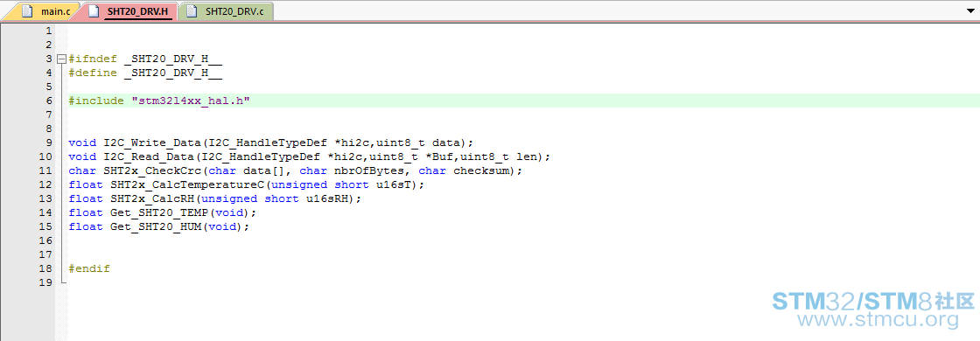Click the SHT2x_CalcRH declaration
This screenshot has height=341, width=980.
215,198
